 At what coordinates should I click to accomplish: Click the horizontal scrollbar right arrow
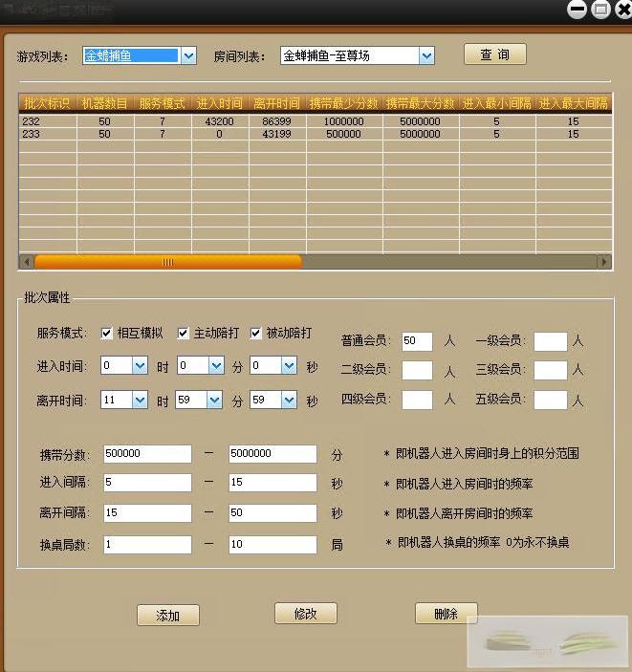(x=603, y=262)
